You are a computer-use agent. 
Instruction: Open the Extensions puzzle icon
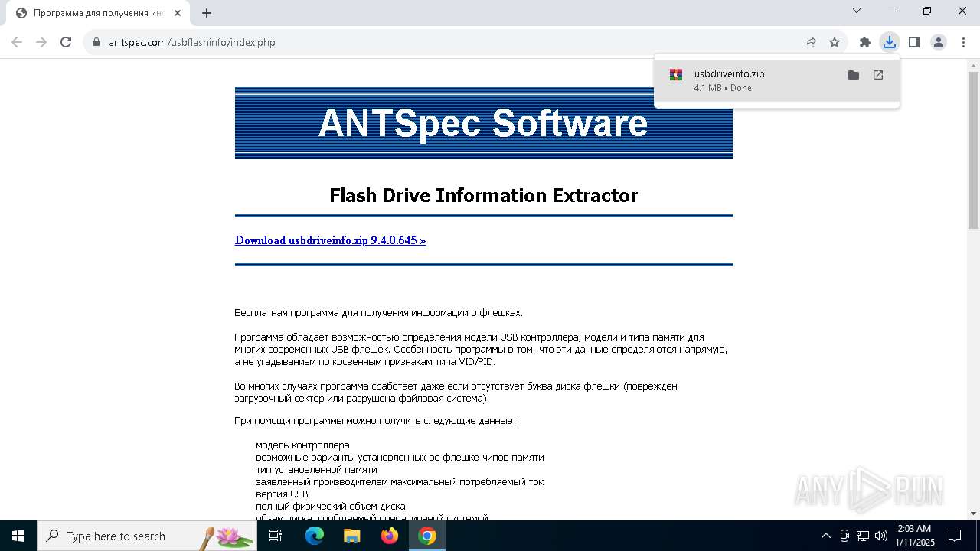pos(865,42)
